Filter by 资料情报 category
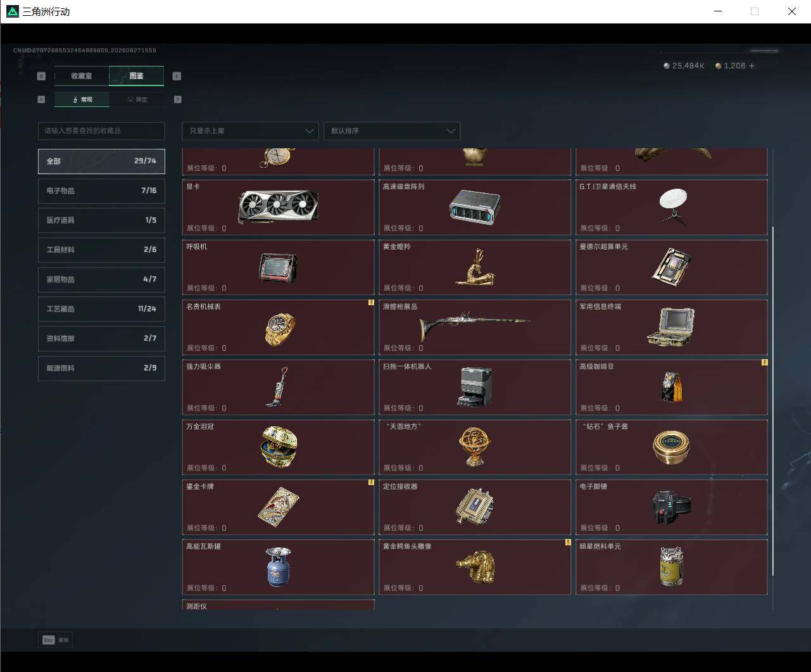This screenshot has width=811, height=672. [x=101, y=338]
